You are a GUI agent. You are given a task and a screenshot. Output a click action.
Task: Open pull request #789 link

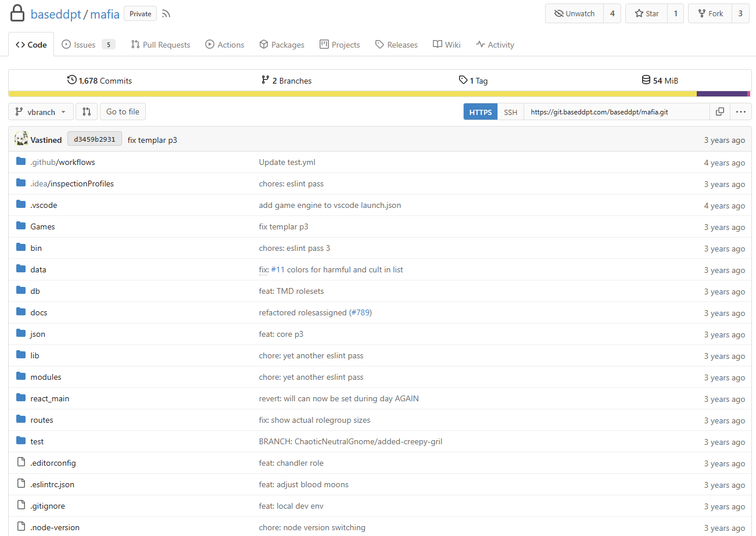360,312
